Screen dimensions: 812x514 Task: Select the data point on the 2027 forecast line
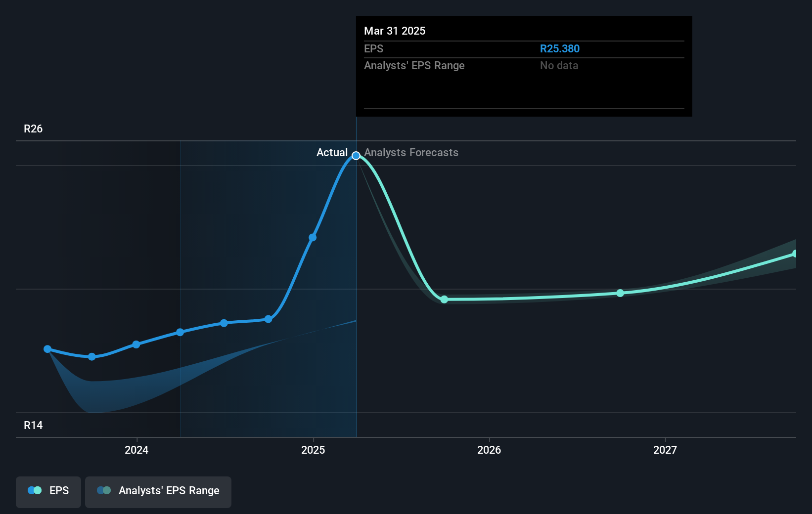pos(620,293)
